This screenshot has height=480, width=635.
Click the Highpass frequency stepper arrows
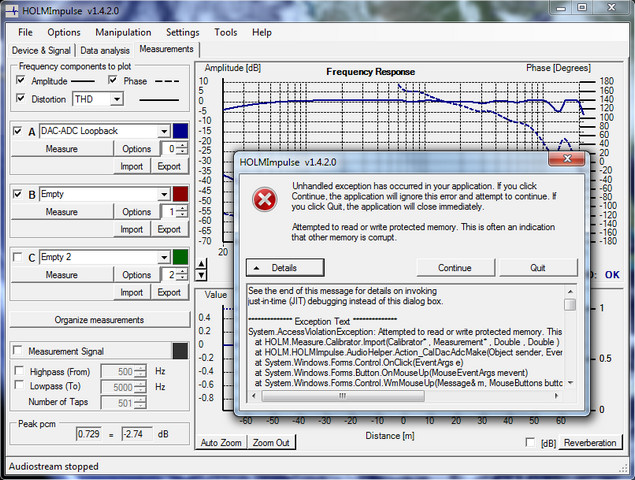(141, 371)
